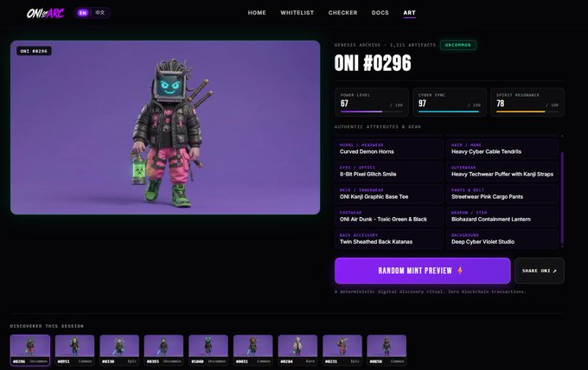Select the 8-Bit Pixel Glitch Smile attribute
Viewport: 588px width, 370px height.
pyautogui.click(x=389, y=171)
